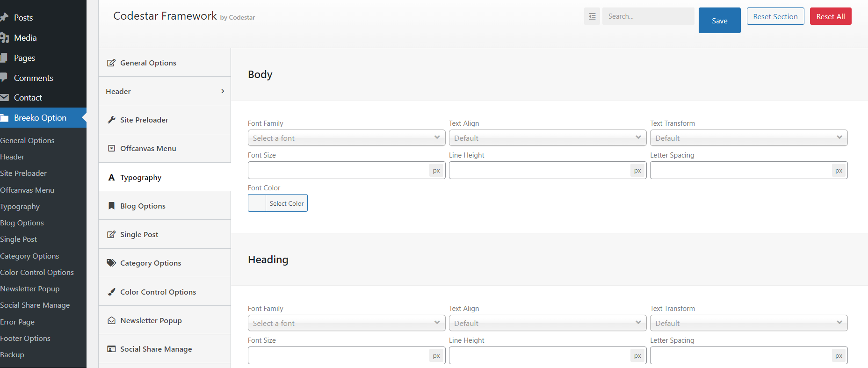
Task: Click the blue Save button
Action: point(719,21)
